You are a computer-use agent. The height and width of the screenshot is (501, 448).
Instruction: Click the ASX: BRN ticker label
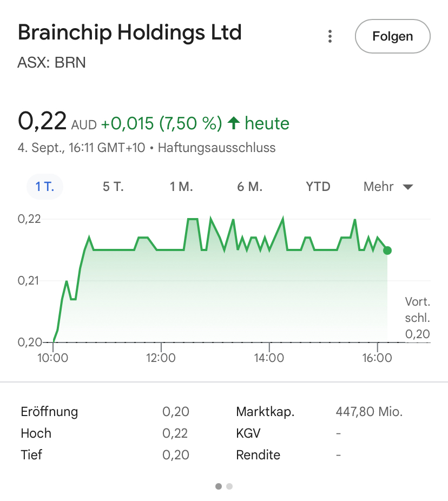(52, 63)
